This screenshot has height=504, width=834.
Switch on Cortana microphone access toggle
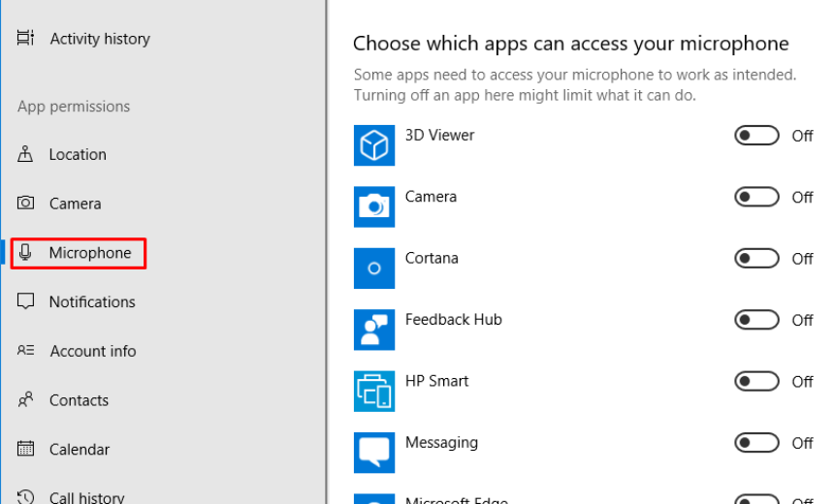point(756,259)
